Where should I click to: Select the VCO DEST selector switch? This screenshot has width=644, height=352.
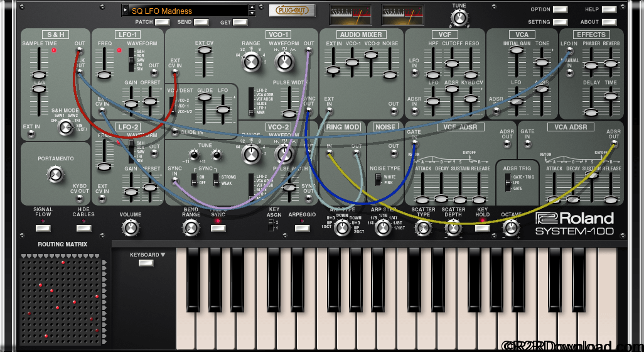coord(172,106)
